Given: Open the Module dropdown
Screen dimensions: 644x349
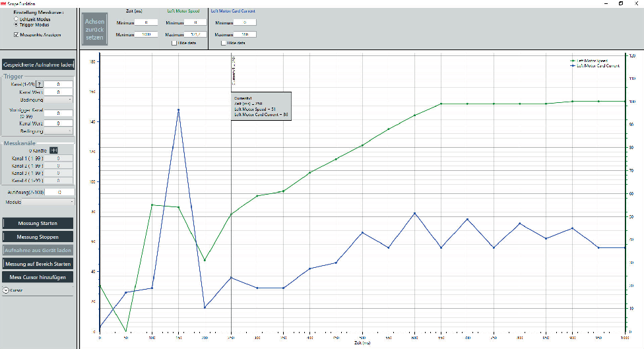Looking at the screenshot, I should pyautogui.click(x=38, y=201).
